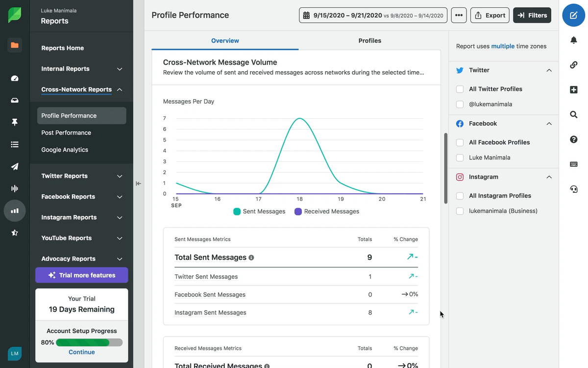Open the help question mark icon
The image size is (588, 368).
573,139
